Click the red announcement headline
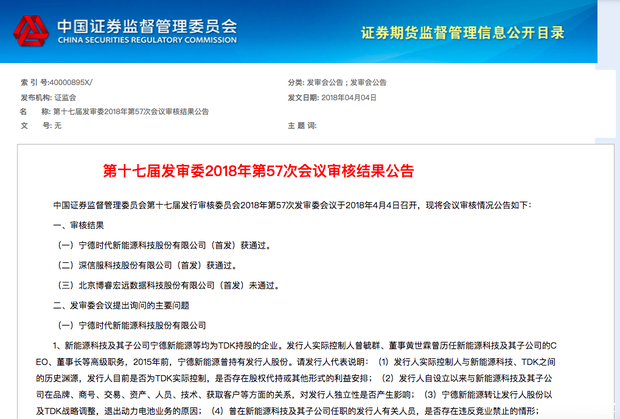The height and width of the screenshot is (419, 620). 257,170
